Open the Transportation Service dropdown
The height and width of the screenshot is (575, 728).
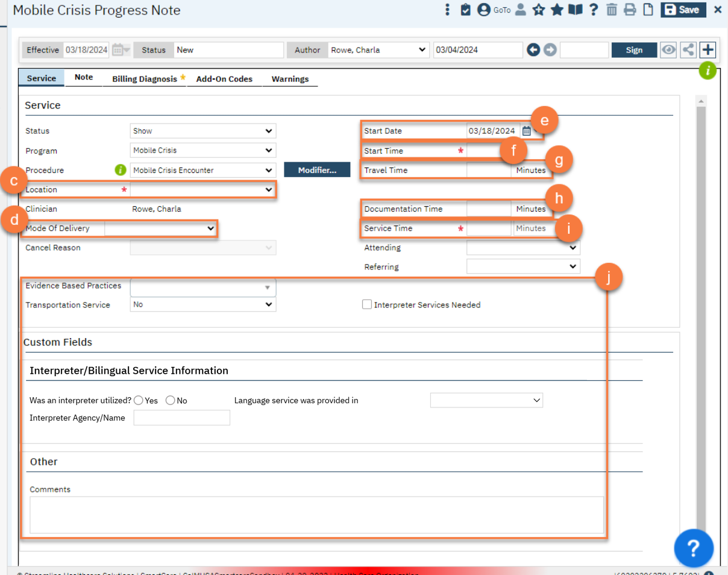tap(203, 305)
